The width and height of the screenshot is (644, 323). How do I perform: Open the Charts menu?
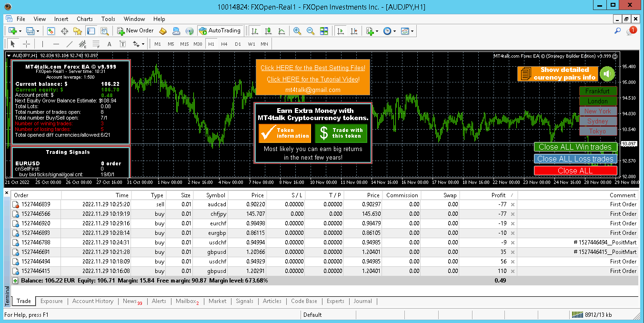[85, 19]
